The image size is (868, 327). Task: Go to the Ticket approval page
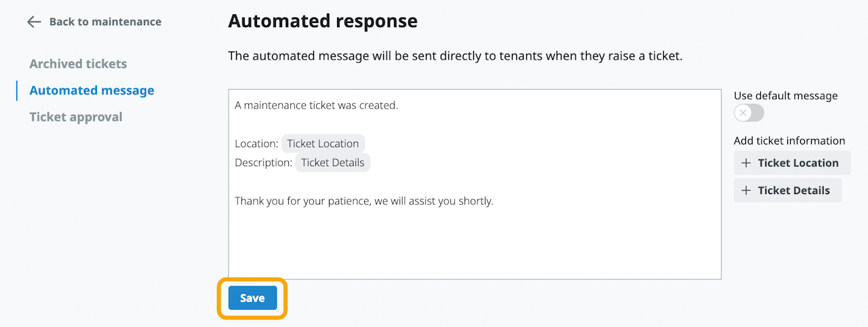tap(76, 117)
